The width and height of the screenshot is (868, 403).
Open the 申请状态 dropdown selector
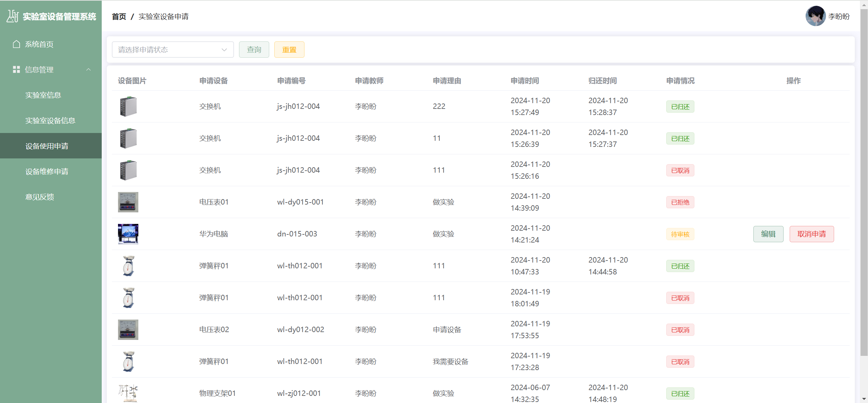point(173,50)
